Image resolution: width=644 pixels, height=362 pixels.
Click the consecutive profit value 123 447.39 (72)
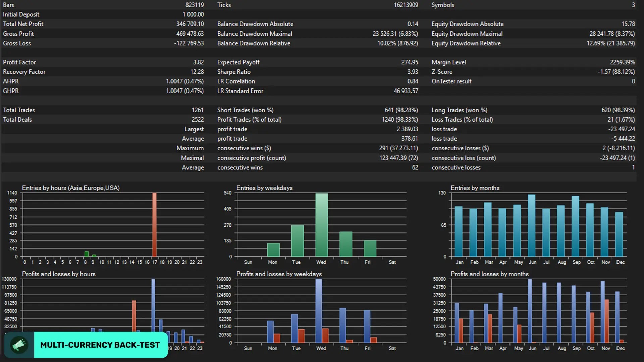(398, 158)
